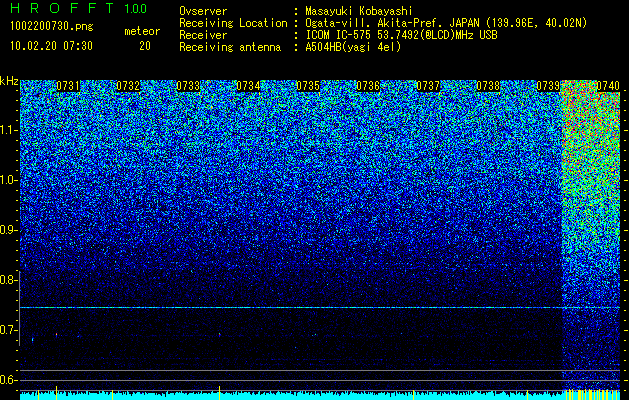This screenshot has width=629, height=400.
Task: Click the 0740 time marker
Action: 609,86
